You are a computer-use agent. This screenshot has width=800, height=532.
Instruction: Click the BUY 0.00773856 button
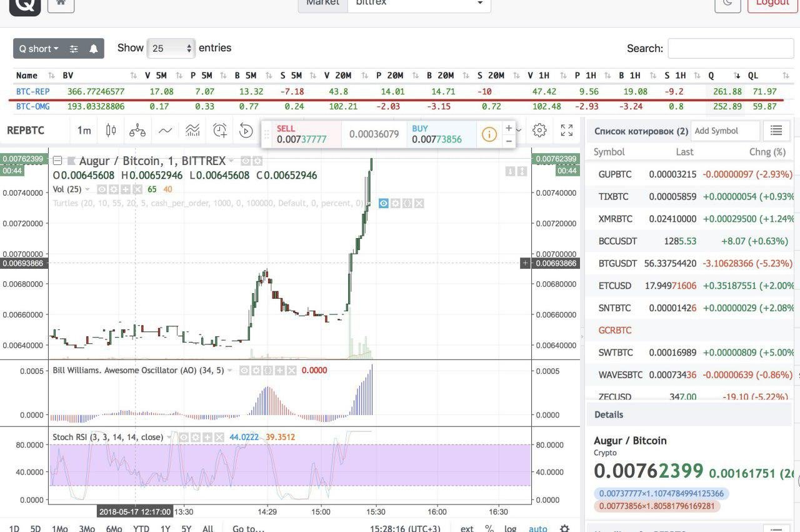441,134
